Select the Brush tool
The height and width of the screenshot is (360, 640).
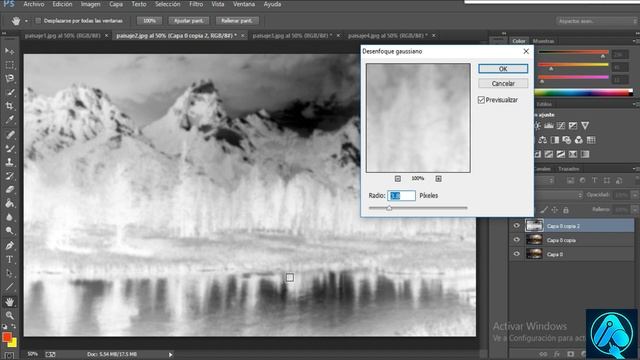[9, 148]
